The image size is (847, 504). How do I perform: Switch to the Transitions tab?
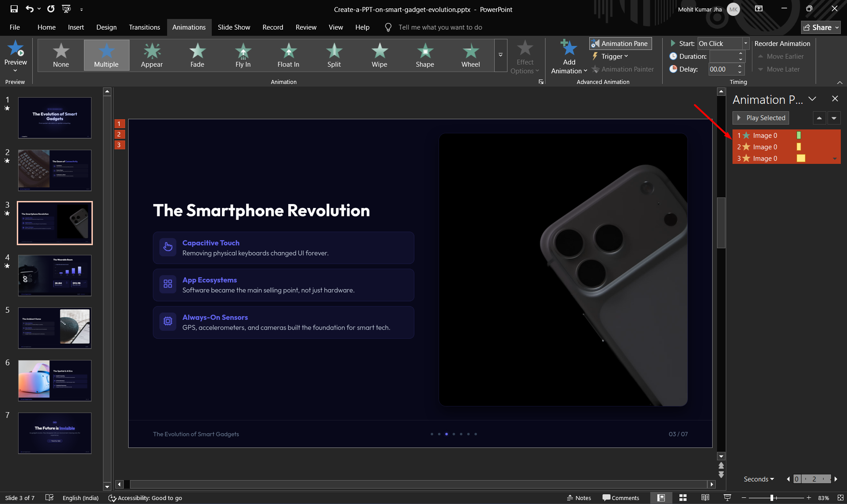click(144, 27)
